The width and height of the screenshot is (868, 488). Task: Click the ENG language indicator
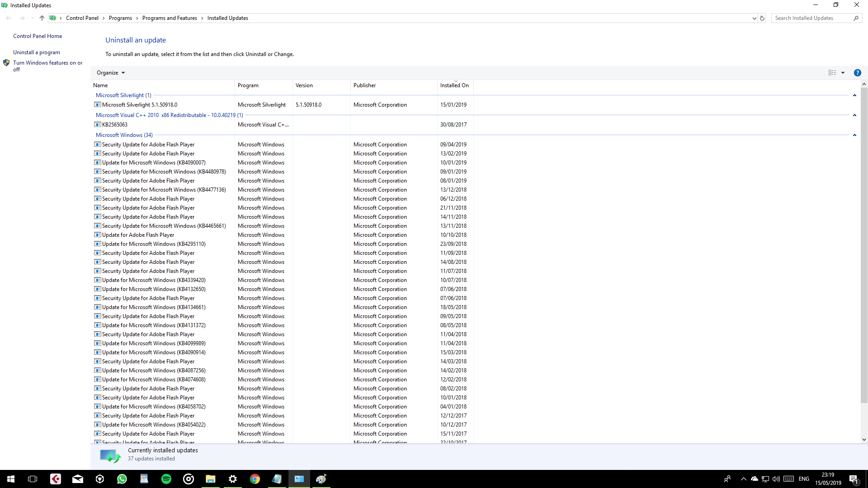[x=804, y=479]
